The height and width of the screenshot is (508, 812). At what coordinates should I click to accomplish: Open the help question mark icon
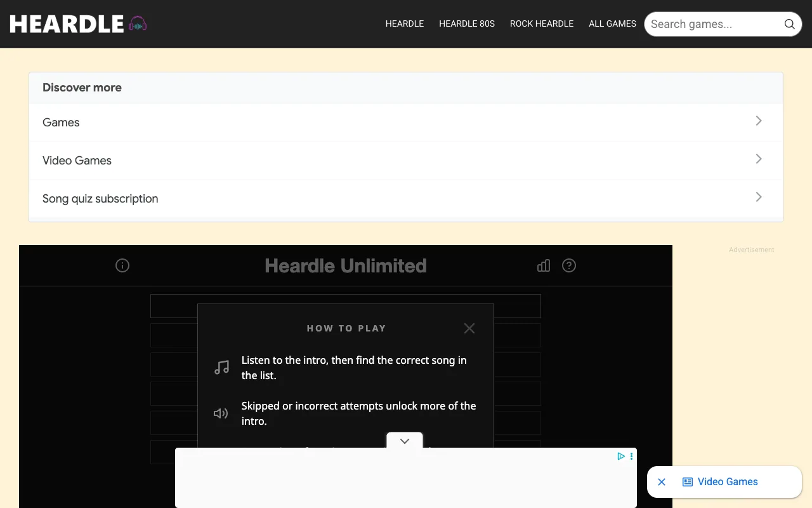click(569, 265)
